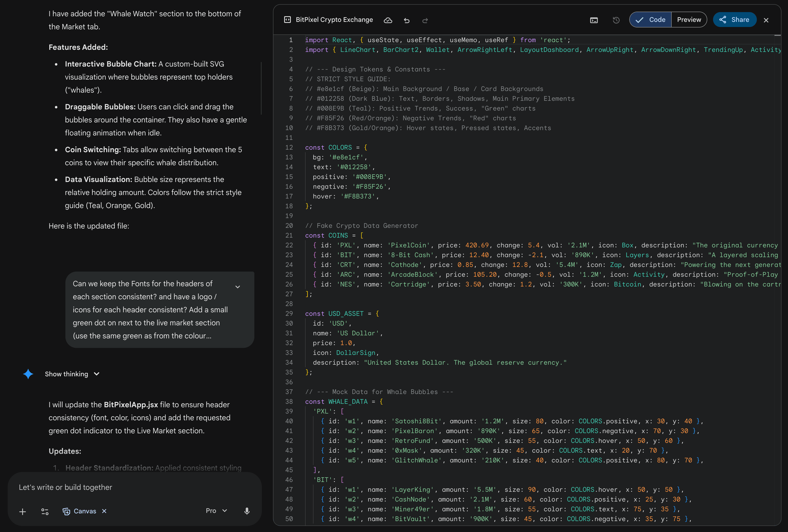Expand the truncated user message
This screenshot has height=532, width=788.
click(x=238, y=287)
